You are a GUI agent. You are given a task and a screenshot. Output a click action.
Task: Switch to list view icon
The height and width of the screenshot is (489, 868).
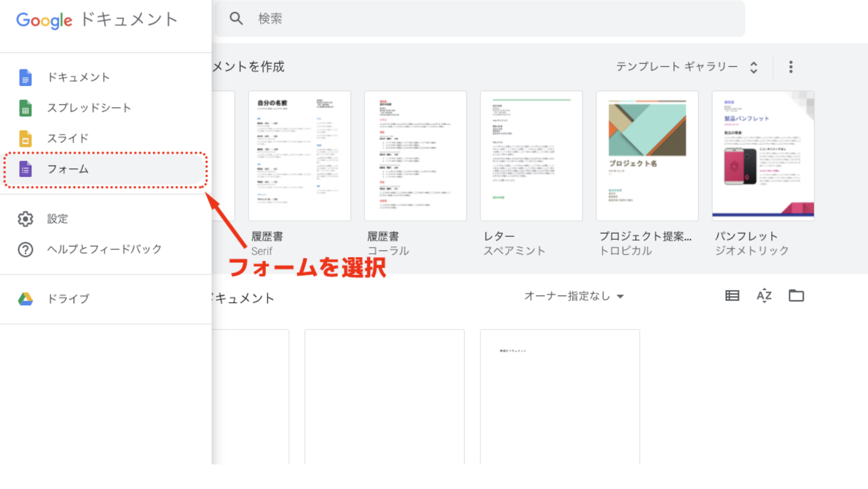coord(732,296)
